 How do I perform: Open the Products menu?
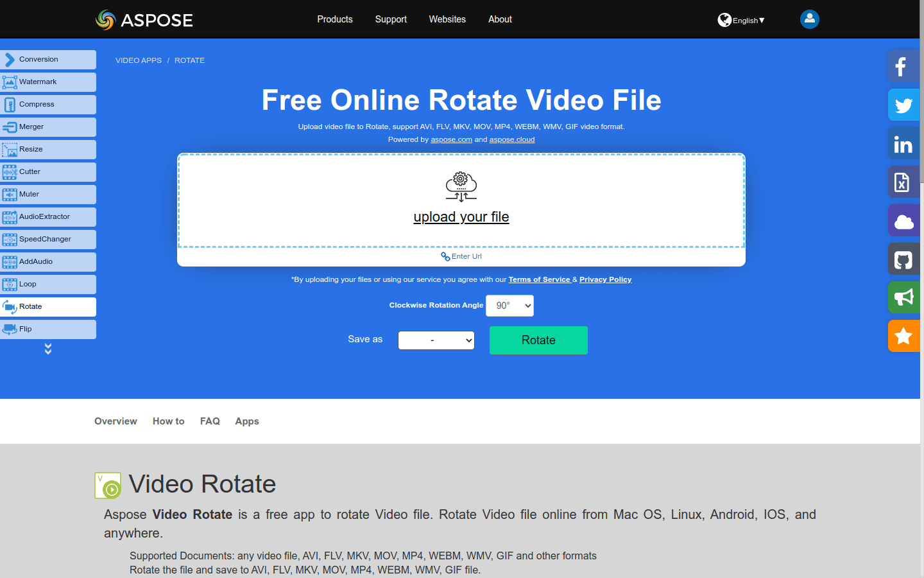coord(334,19)
